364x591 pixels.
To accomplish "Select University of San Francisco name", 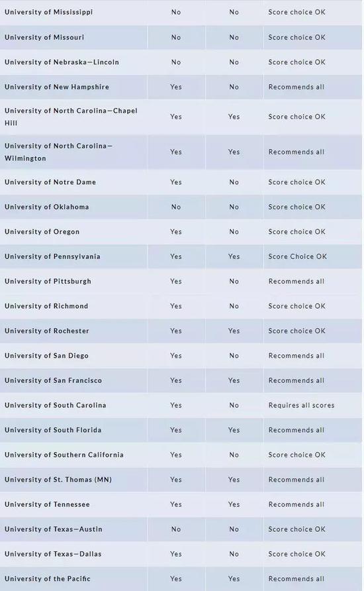I will click(x=53, y=381).
